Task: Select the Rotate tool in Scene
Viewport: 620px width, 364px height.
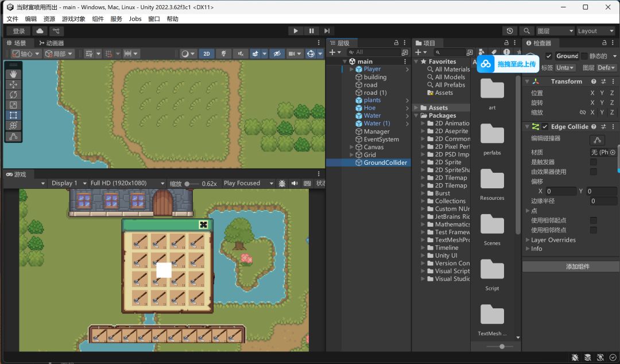Action: pyautogui.click(x=13, y=95)
